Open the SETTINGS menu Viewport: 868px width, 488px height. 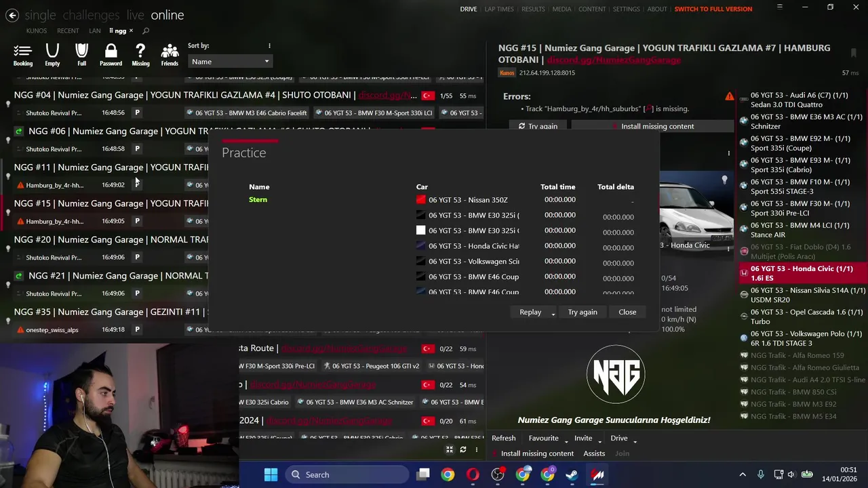(x=626, y=9)
